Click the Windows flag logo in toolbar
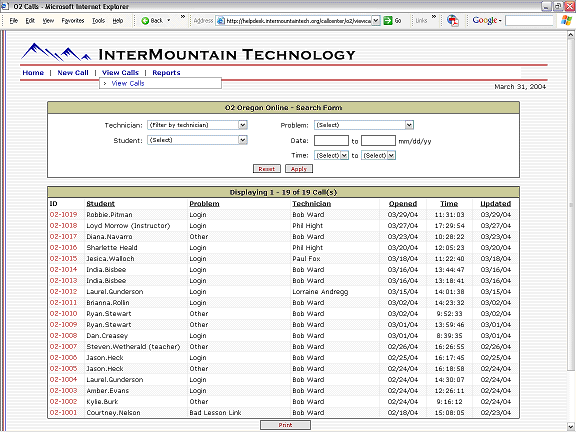Viewport: 576px width, 432px height. point(566,21)
